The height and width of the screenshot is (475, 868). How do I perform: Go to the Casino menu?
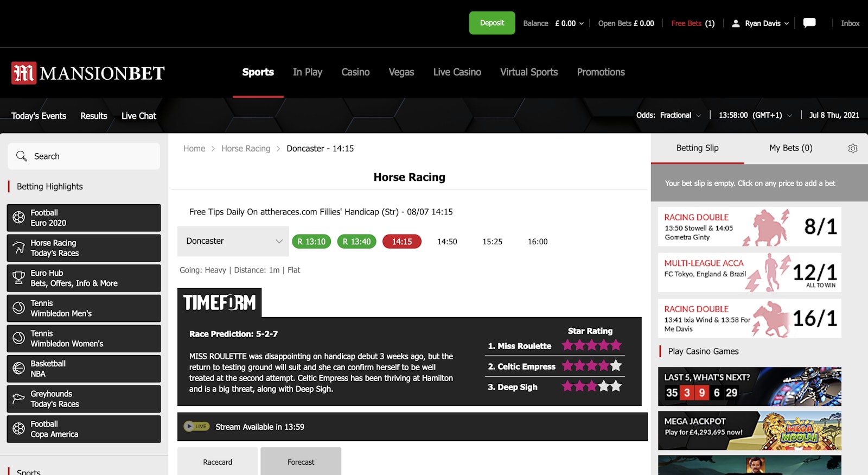355,72
